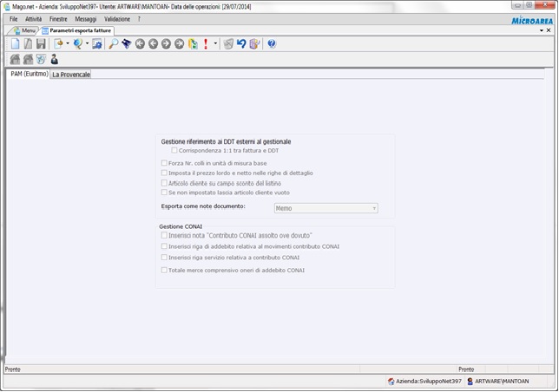Toggle Forza Nr. colli in unità di misura base

(165, 163)
